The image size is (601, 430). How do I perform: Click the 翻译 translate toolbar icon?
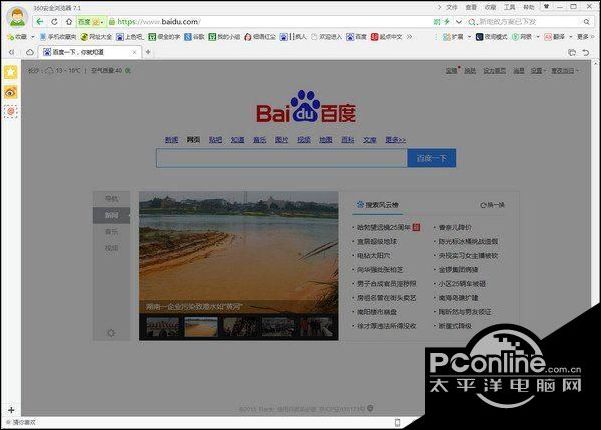coord(555,37)
